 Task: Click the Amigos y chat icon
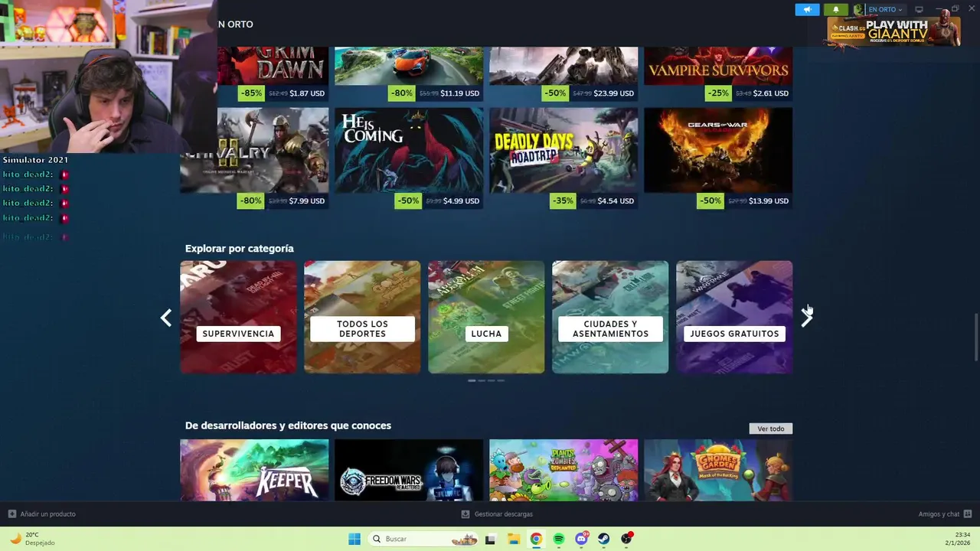coord(968,514)
